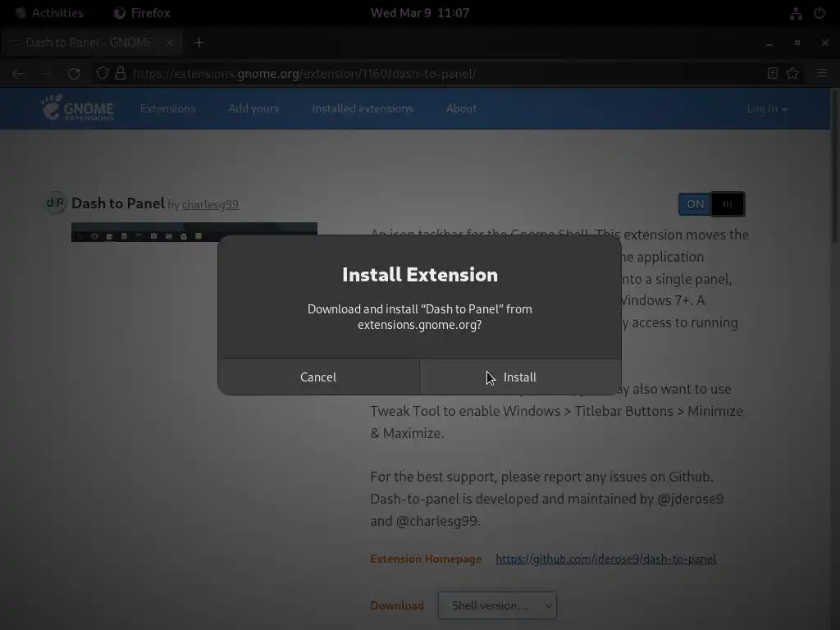Go back to previous page
This screenshot has height=630, width=840.
tap(18, 74)
